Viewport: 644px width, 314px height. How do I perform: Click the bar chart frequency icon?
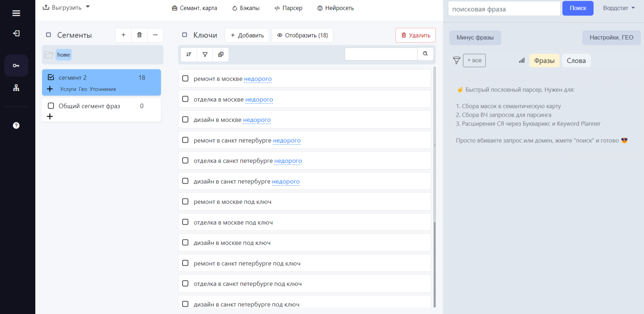tap(522, 61)
